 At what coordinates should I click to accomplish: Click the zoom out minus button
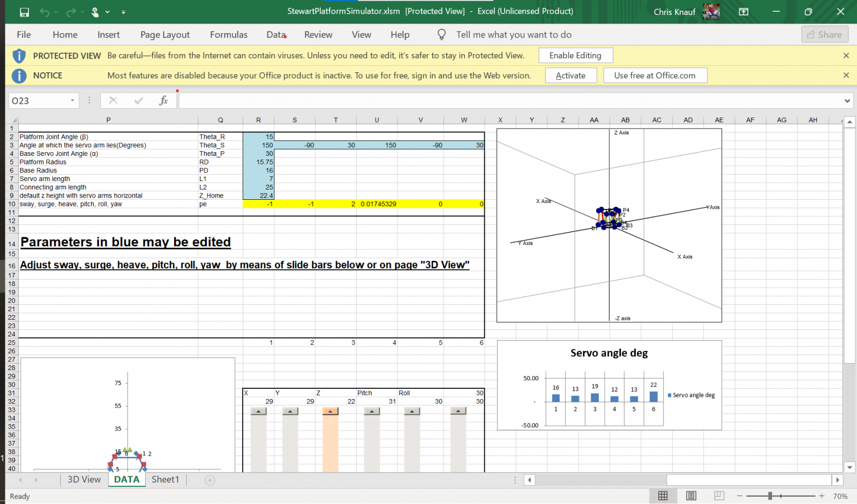click(x=740, y=497)
